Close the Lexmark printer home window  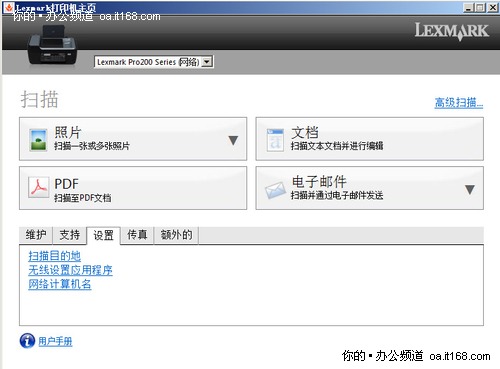tap(492, 8)
